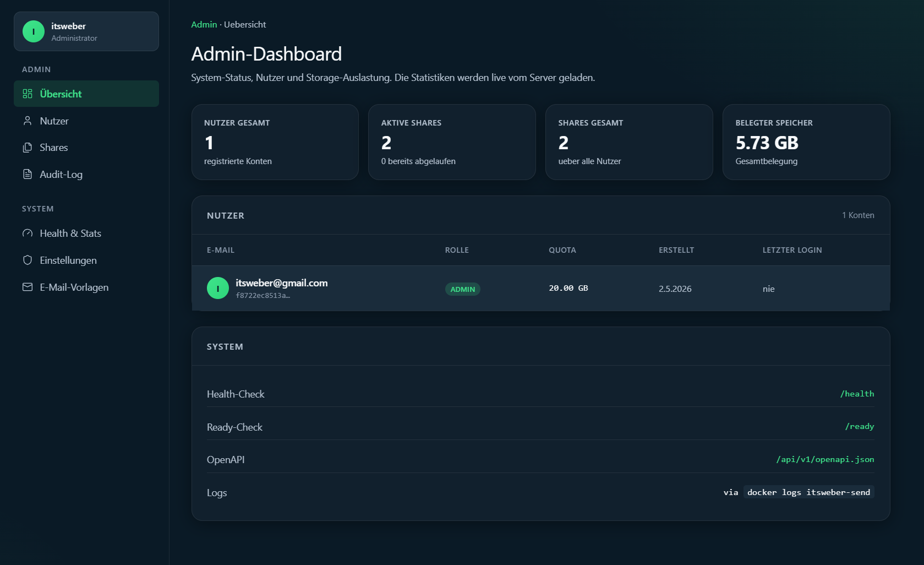The image size is (924, 565).
Task: Click the Ready-Check row label
Action: 234,427
